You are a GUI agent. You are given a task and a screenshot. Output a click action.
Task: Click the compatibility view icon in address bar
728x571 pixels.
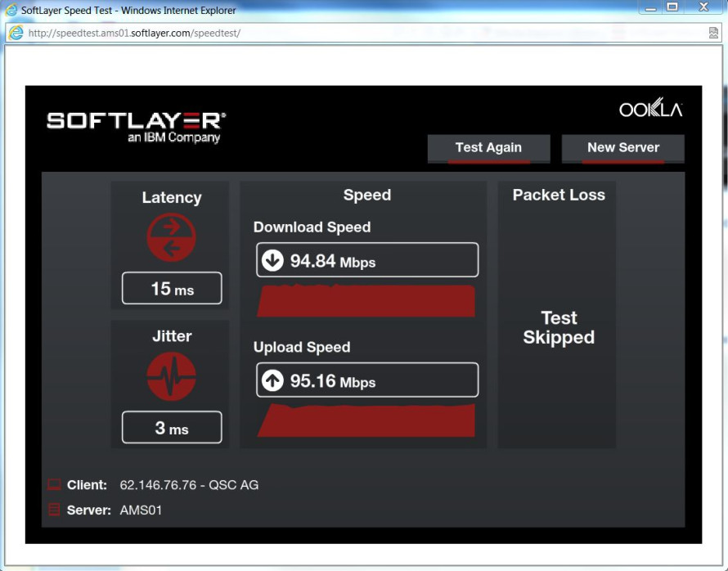pyautogui.click(x=713, y=33)
